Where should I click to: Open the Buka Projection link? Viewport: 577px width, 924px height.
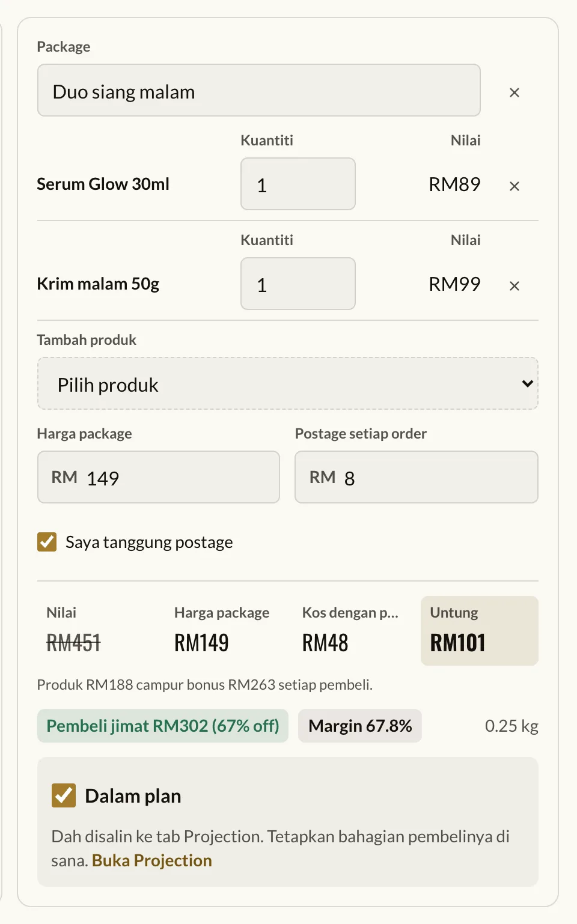[152, 860]
